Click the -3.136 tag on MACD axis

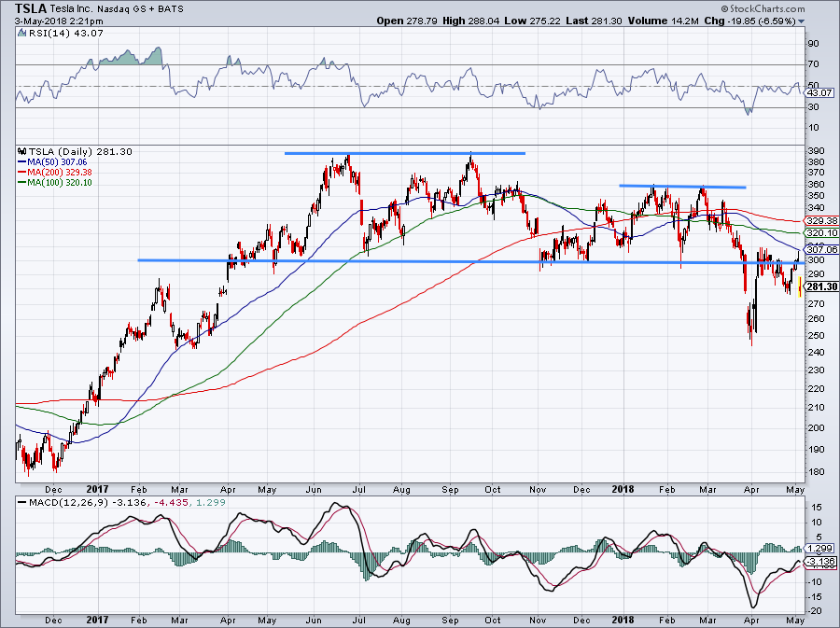[820, 562]
